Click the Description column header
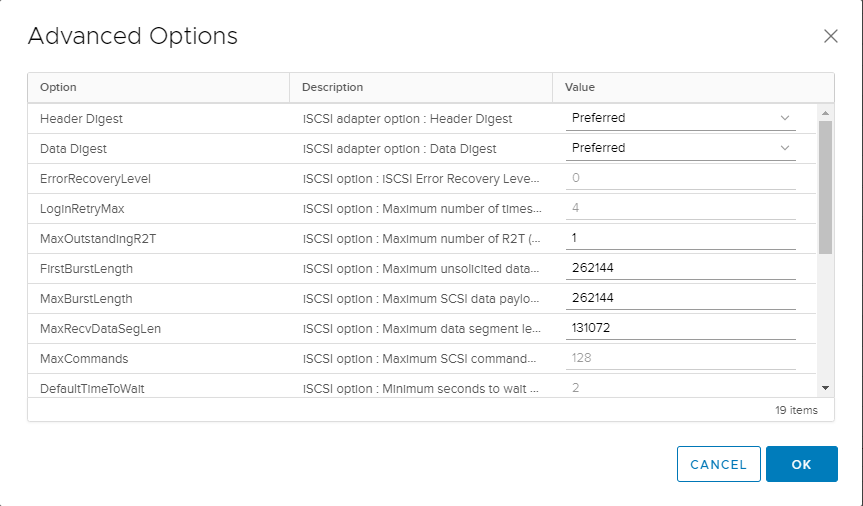Screen dimensions: 863x506 click(421, 88)
